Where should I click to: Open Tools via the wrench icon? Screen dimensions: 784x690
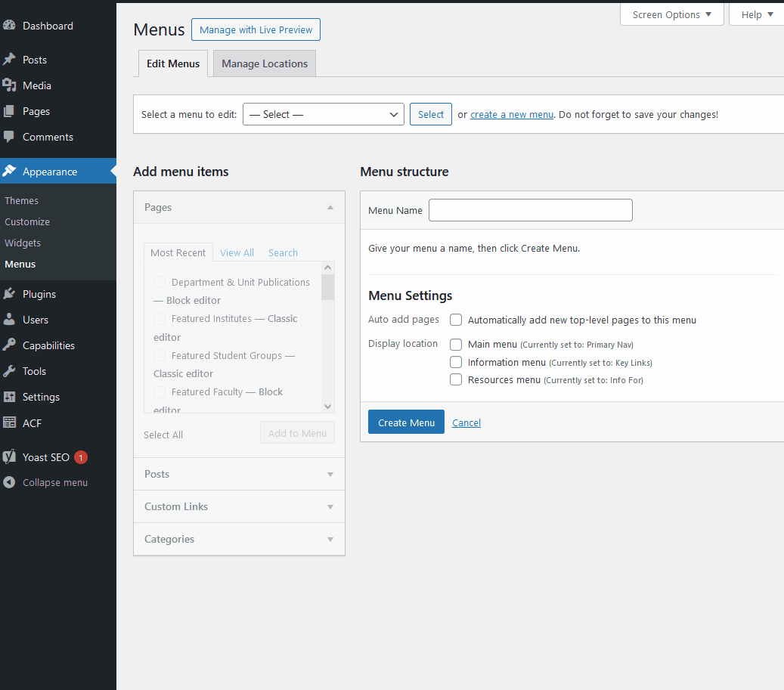[10, 370]
